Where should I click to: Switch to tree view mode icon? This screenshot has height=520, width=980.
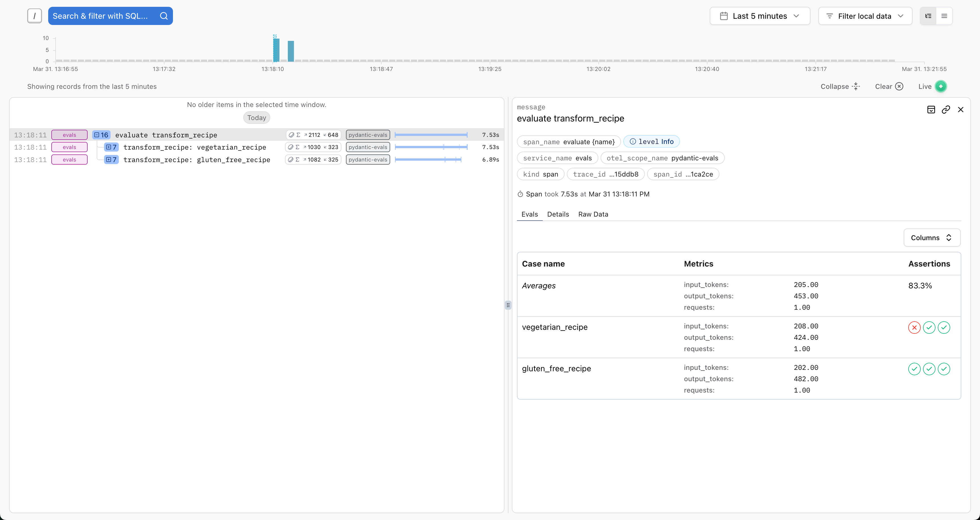point(928,16)
